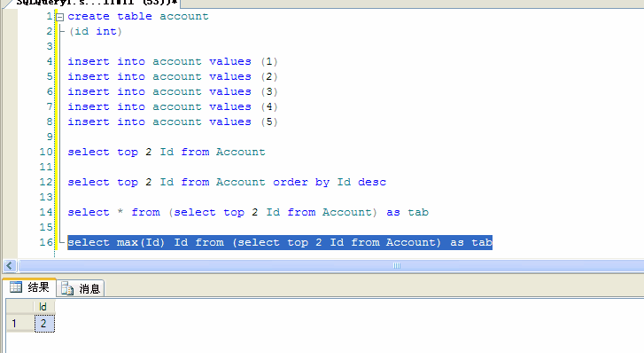Open the 消息 messages tab
Image resolution: width=644 pixels, height=353 pixels.
click(x=81, y=288)
